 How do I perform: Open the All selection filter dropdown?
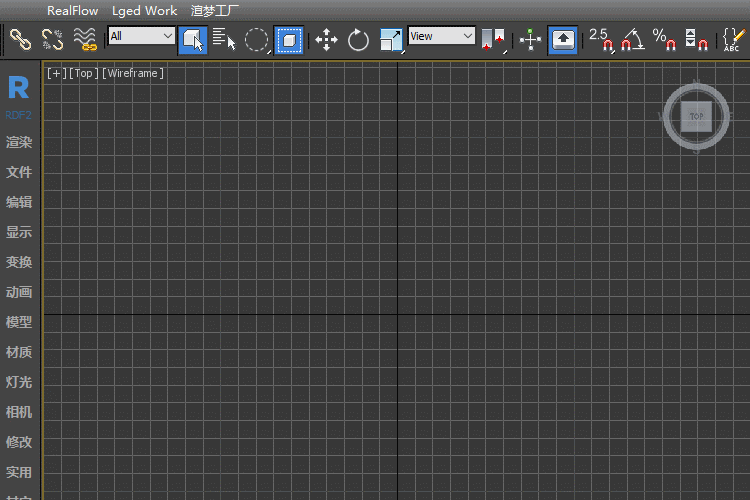[141, 36]
